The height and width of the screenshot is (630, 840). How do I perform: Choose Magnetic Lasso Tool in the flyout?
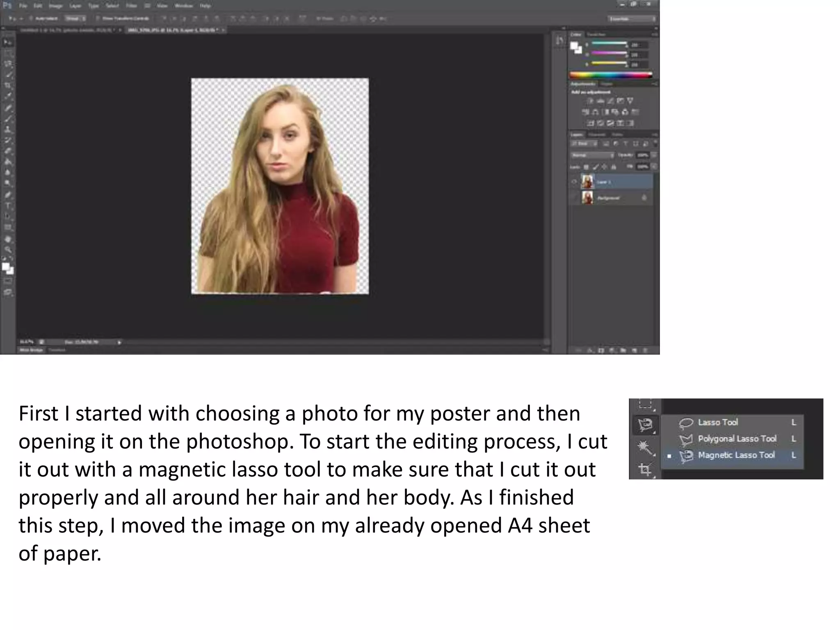coord(736,455)
